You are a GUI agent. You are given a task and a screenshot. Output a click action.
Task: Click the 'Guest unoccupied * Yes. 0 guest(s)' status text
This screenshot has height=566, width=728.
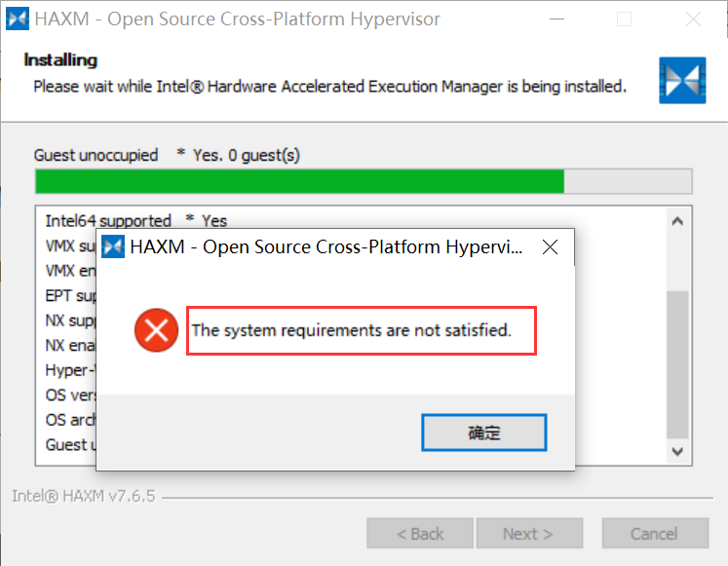167,155
